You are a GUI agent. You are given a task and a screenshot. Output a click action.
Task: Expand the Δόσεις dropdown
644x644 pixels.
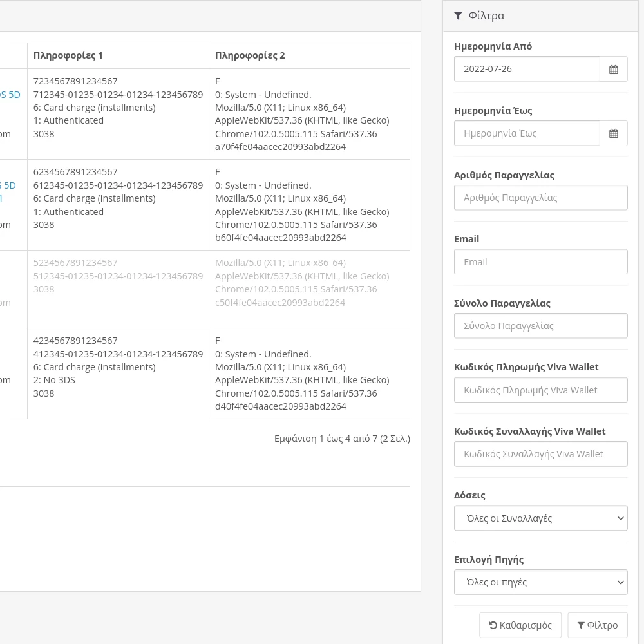click(540, 518)
